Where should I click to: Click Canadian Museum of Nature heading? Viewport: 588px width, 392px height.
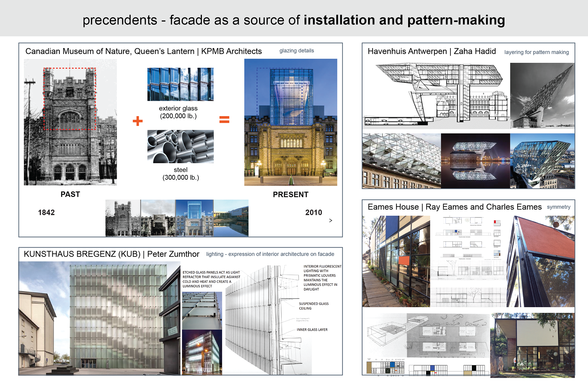click(144, 51)
